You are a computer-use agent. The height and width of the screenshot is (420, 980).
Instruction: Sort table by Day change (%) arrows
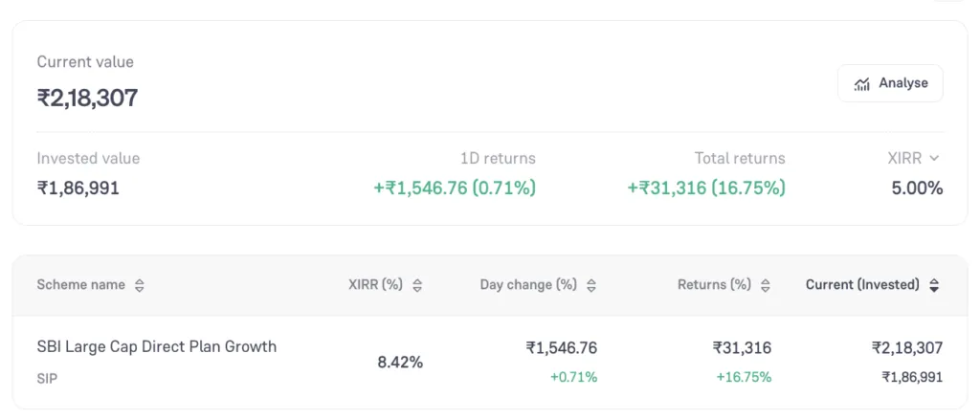[x=591, y=285]
